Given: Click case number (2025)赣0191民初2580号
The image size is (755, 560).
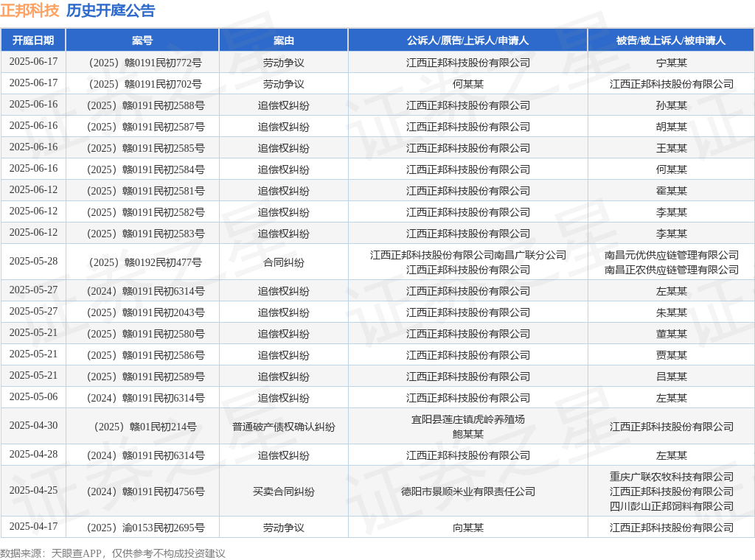Looking at the screenshot, I should (146, 334).
